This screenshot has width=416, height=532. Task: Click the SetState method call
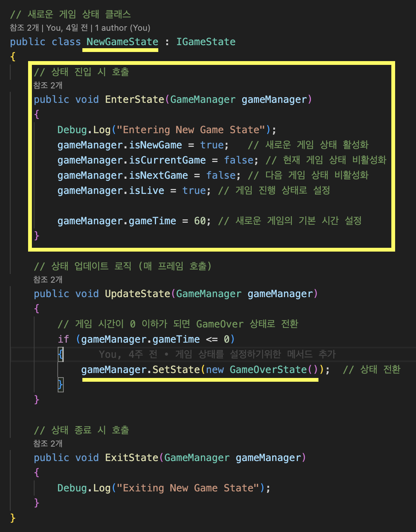pos(176,370)
